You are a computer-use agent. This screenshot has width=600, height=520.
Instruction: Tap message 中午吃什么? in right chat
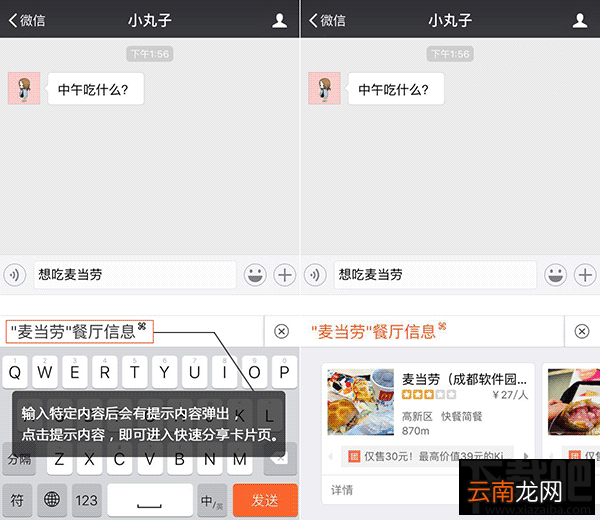tap(396, 89)
